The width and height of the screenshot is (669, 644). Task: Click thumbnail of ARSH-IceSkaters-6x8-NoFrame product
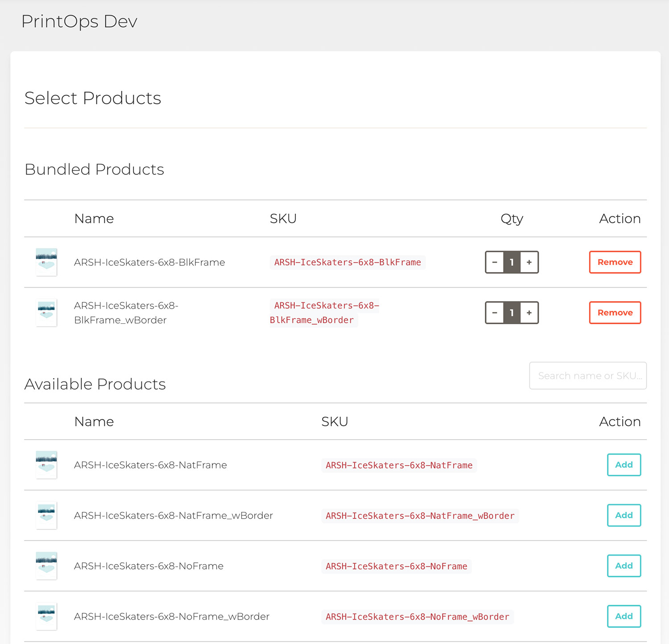pos(46,566)
